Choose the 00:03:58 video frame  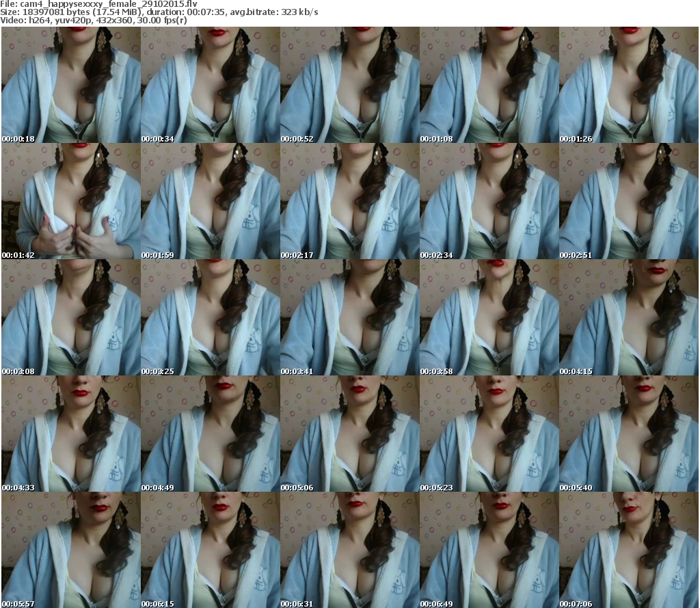tap(489, 317)
